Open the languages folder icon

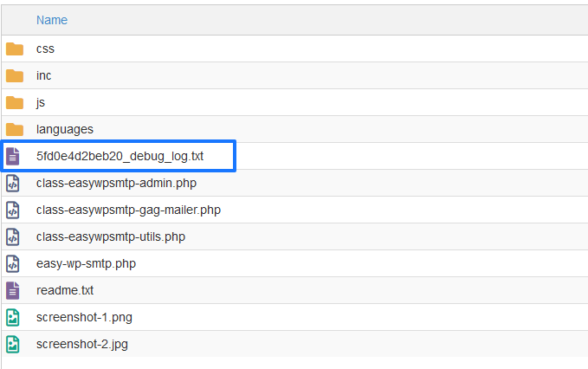tap(15, 129)
